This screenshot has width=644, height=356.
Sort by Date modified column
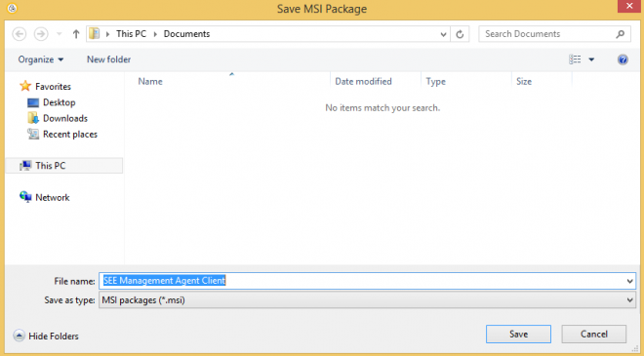pos(364,81)
